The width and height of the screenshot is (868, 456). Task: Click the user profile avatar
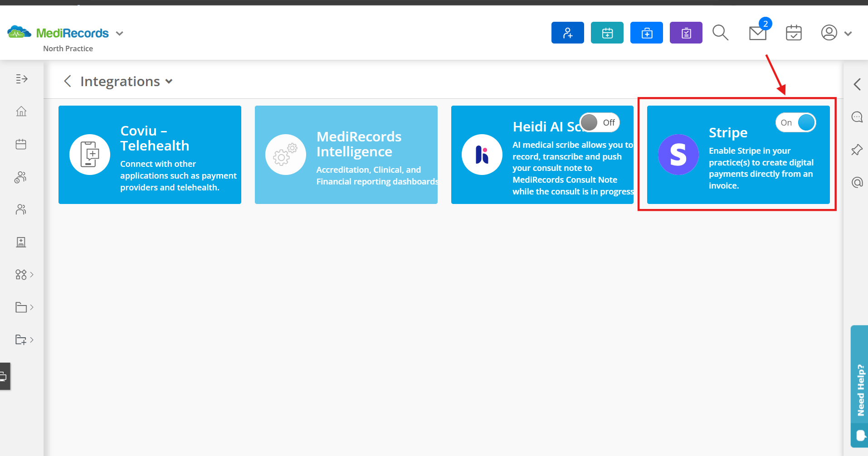[829, 33]
